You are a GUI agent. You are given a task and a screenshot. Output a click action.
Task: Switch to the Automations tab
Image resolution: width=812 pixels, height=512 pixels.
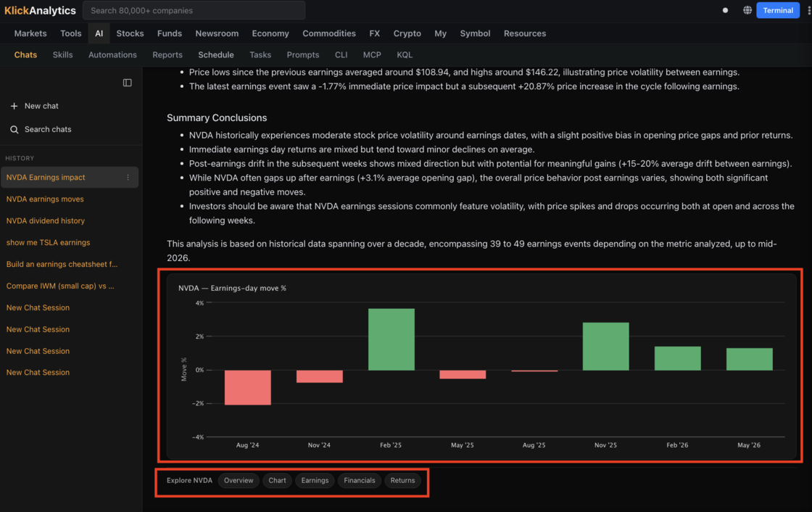click(112, 55)
